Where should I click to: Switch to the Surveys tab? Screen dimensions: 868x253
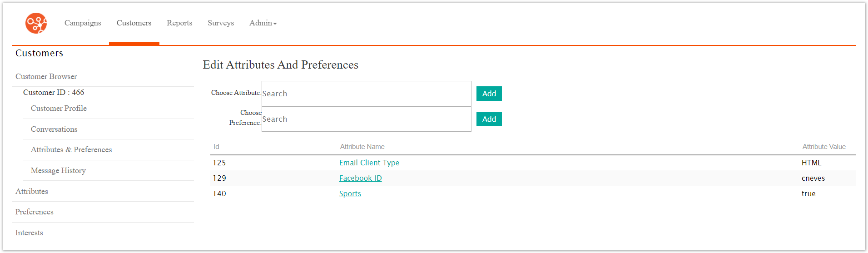click(x=221, y=23)
